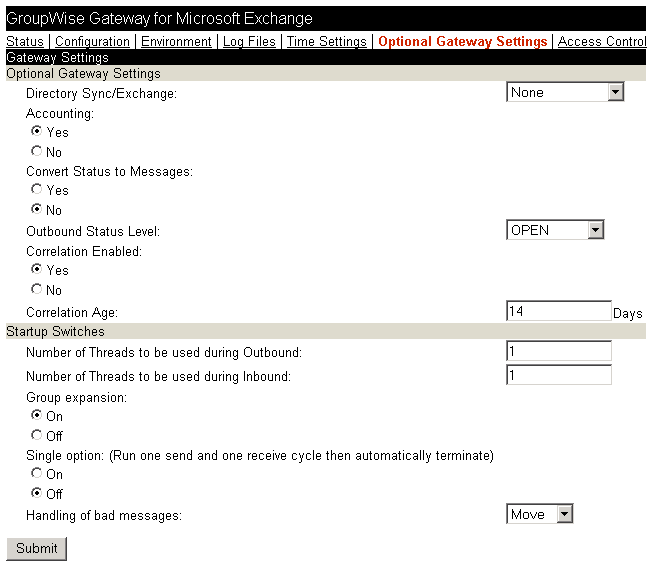Switch to the Environment tab
This screenshot has width=650, height=572.
point(176,41)
